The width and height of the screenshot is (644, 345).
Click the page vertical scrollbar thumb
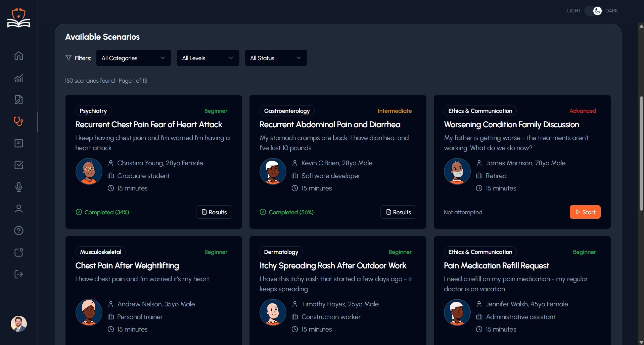pyautogui.click(x=641, y=154)
